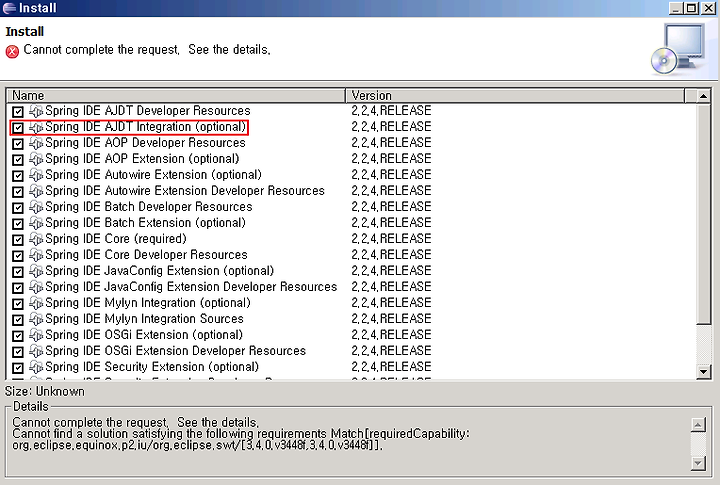Toggle Spring IDE Mylyn Integration Sources checkbox

pyautogui.click(x=18, y=320)
